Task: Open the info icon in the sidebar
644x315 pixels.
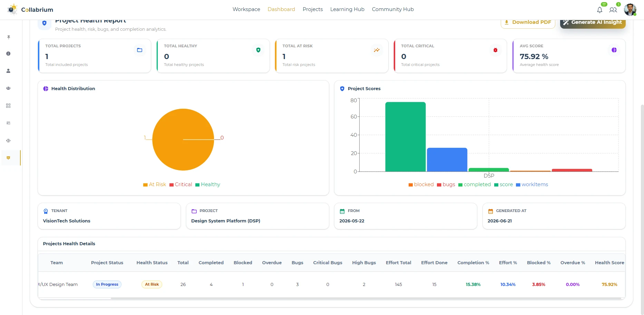Action: 8,54
